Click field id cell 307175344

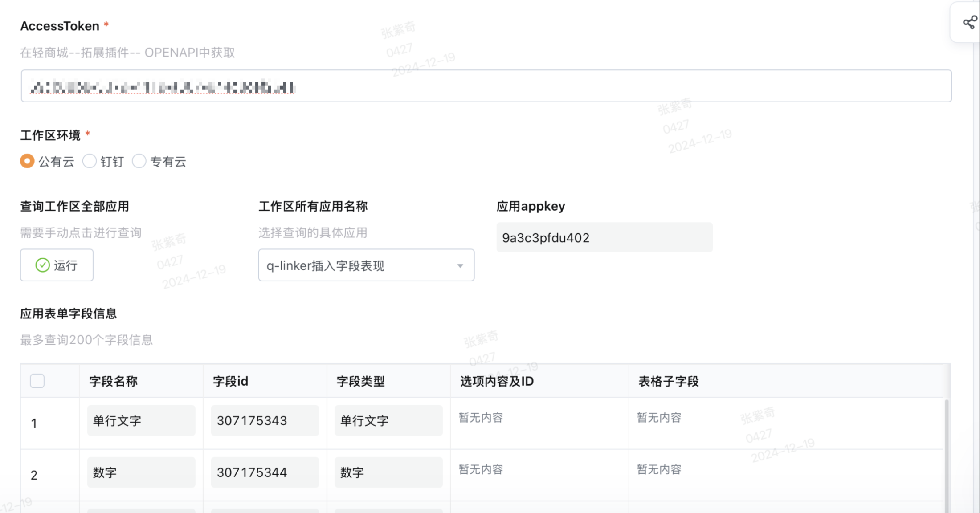(265, 472)
